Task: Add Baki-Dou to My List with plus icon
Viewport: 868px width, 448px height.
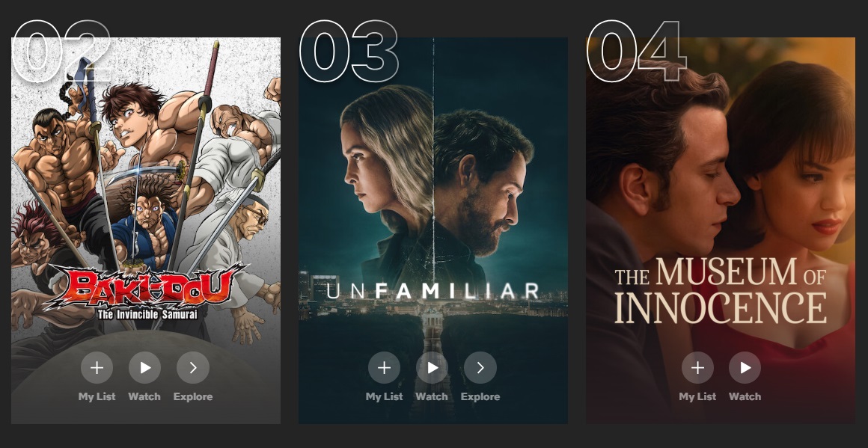Action: (x=97, y=368)
